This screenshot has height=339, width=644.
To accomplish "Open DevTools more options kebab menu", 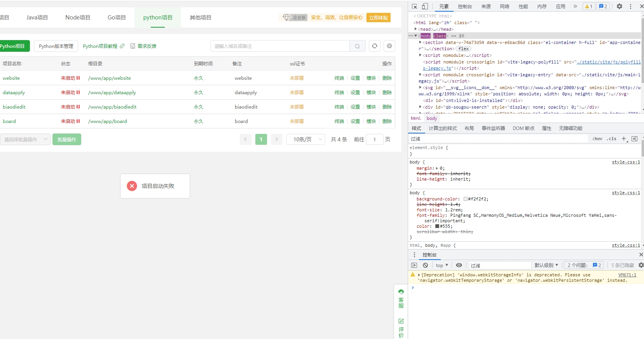I will pyautogui.click(x=630, y=6).
